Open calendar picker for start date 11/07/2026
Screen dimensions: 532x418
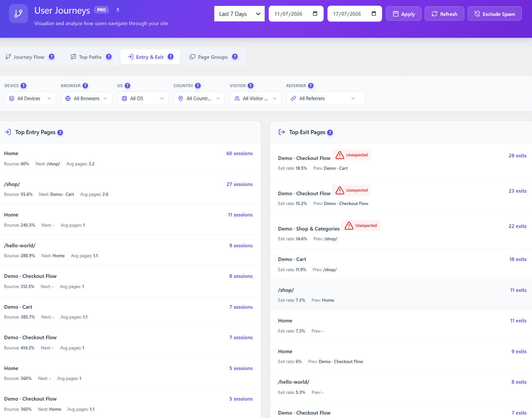coord(315,14)
